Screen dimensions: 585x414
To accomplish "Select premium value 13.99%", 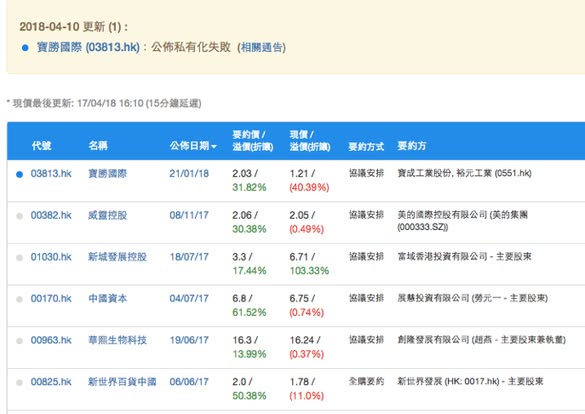I will [x=249, y=354].
